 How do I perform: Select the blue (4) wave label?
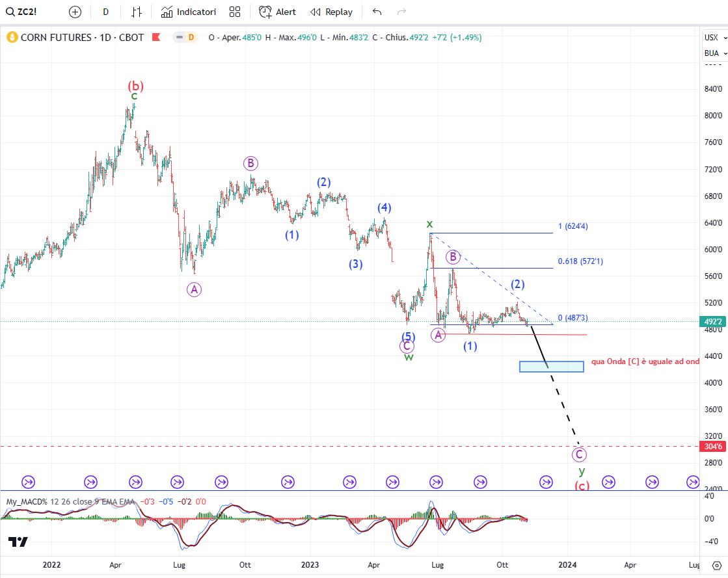coord(384,207)
